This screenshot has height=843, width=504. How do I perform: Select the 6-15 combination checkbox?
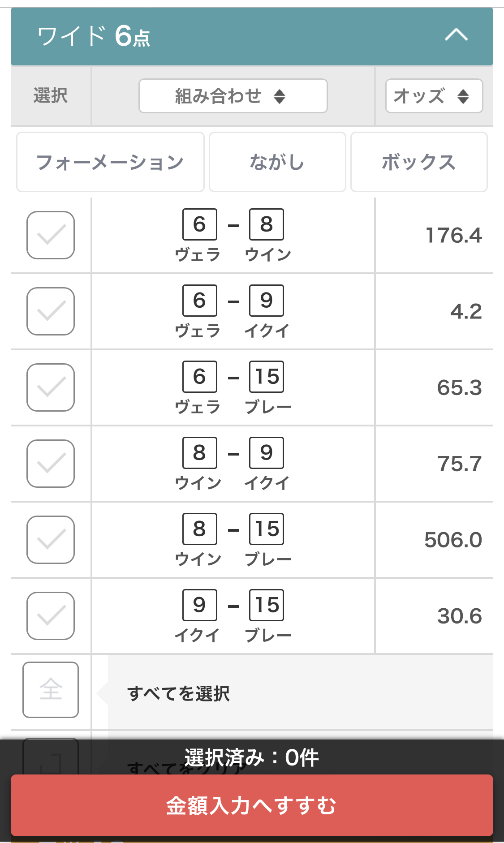[x=51, y=387]
